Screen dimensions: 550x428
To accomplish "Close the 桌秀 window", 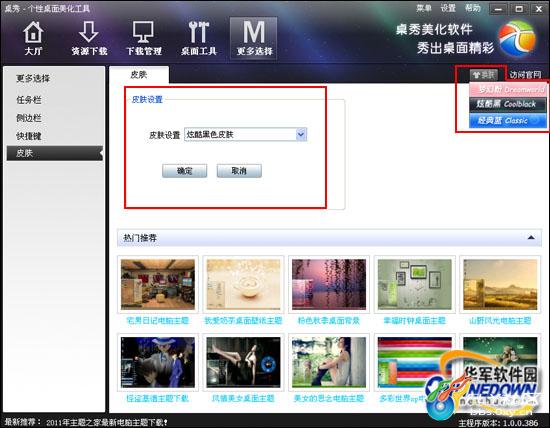I will [538, 9].
